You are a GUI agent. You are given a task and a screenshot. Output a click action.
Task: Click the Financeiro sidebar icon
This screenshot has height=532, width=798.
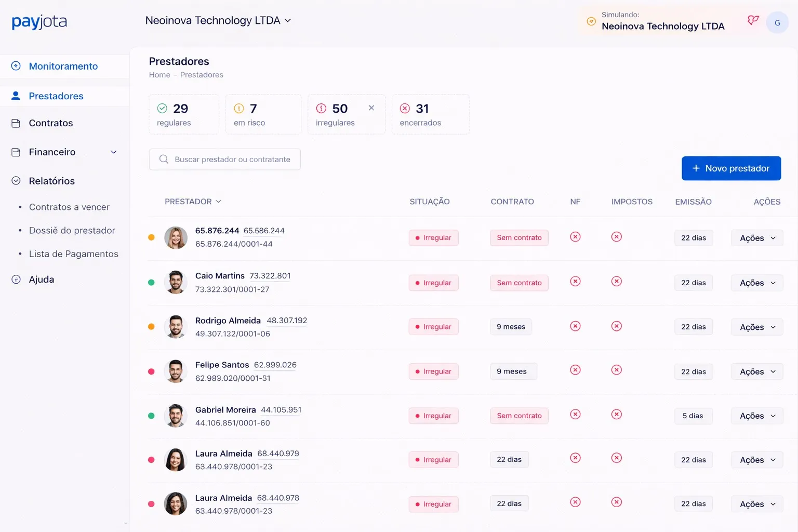[16, 152]
